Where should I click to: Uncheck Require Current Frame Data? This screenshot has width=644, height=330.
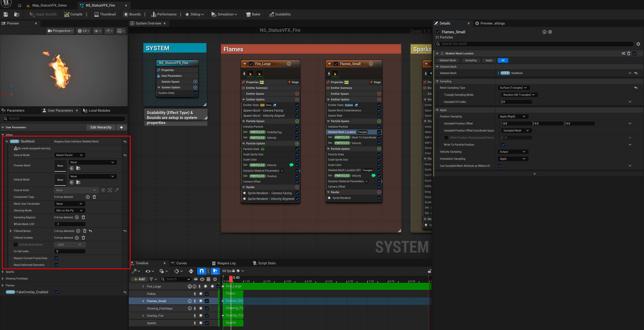tap(56, 258)
